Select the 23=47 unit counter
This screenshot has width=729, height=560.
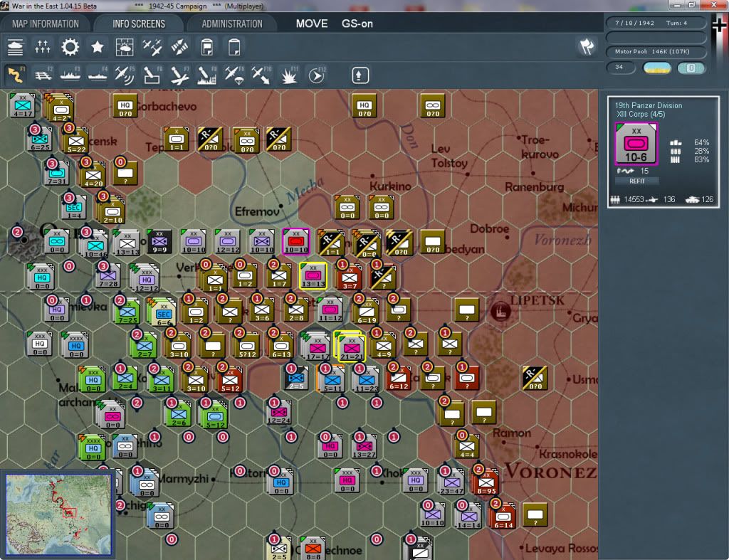coord(451,482)
